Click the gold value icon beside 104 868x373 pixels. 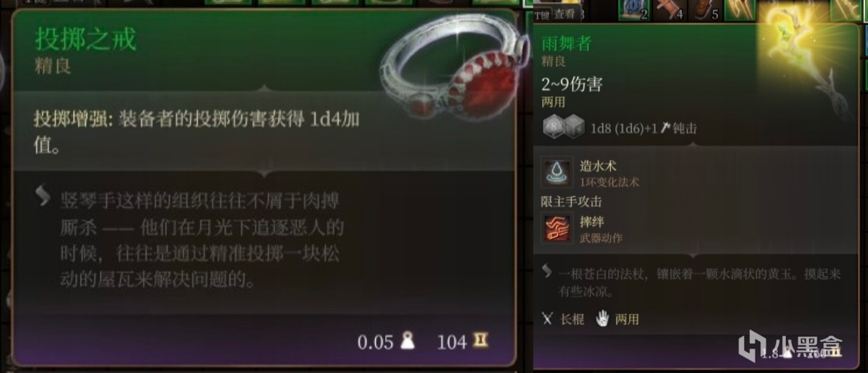[x=481, y=341]
